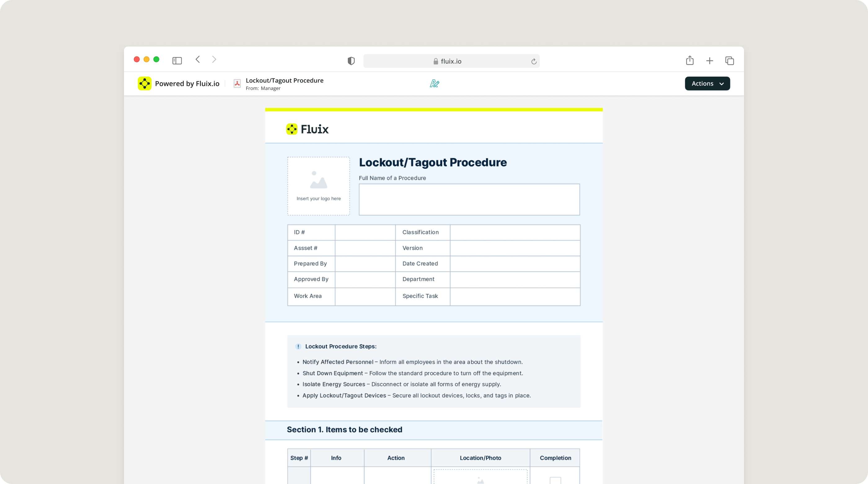
Task: Click the Fluix logo icon in toolbar
Action: click(144, 83)
